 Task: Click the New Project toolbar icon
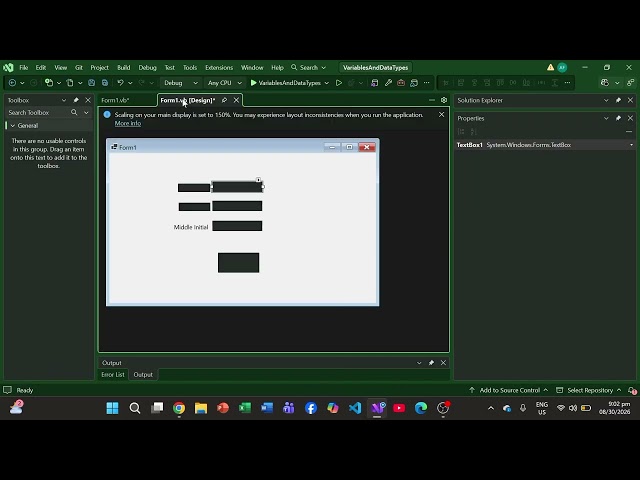(49, 83)
